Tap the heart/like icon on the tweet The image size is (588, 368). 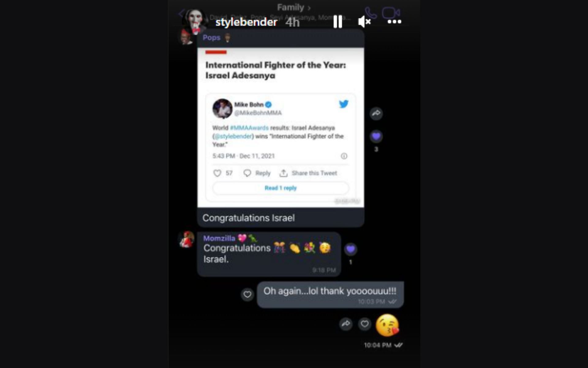[217, 173]
